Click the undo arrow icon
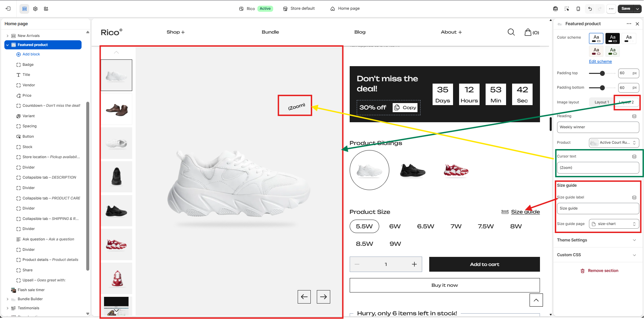This screenshot has height=319, width=644. coord(590,9)
